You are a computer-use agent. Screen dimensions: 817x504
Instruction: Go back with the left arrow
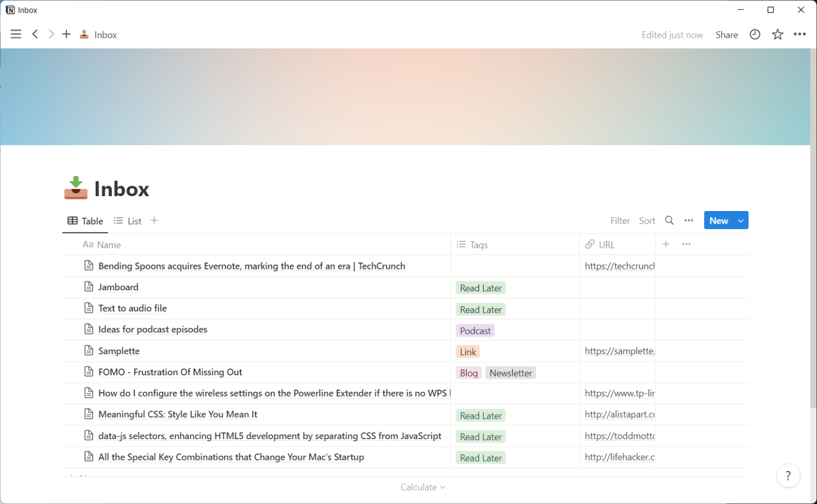coord(35,35)
